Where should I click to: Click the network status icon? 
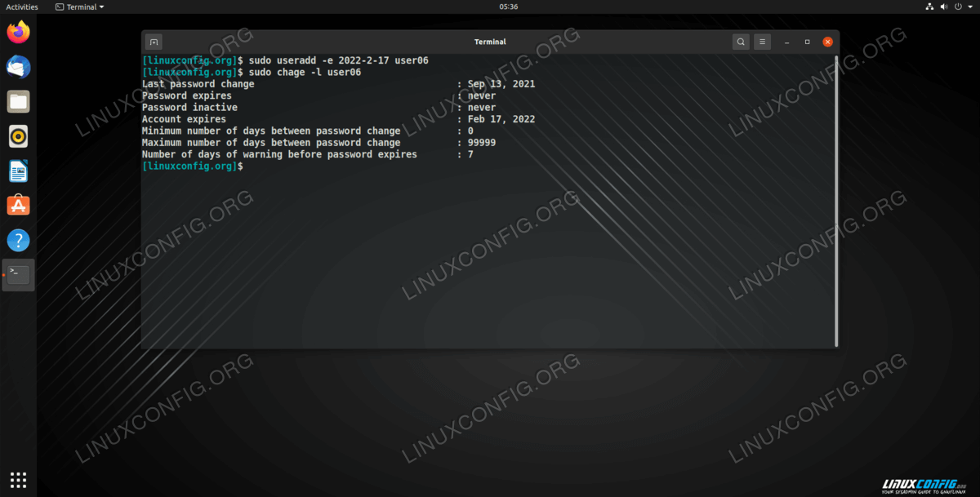930,7
